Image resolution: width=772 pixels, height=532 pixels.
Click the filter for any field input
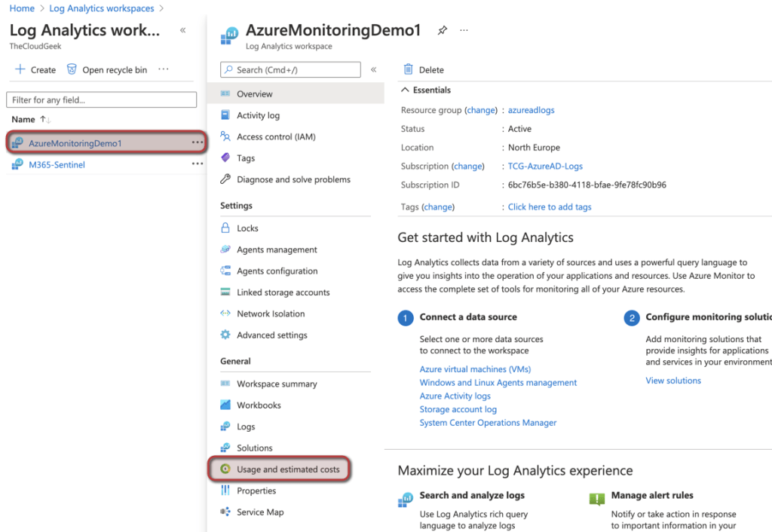point(101,99)
